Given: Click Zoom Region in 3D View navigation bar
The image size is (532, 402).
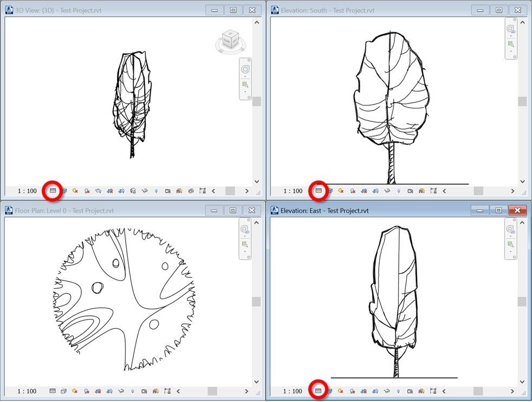Looking at the screenshot, I should (245, 85).
